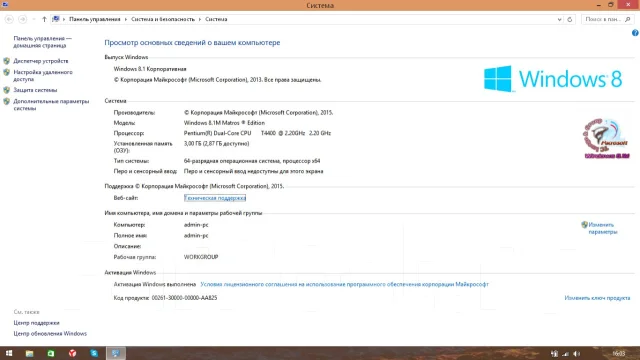
Task: Click the taskbar clock
Action: tap(619, 353)
